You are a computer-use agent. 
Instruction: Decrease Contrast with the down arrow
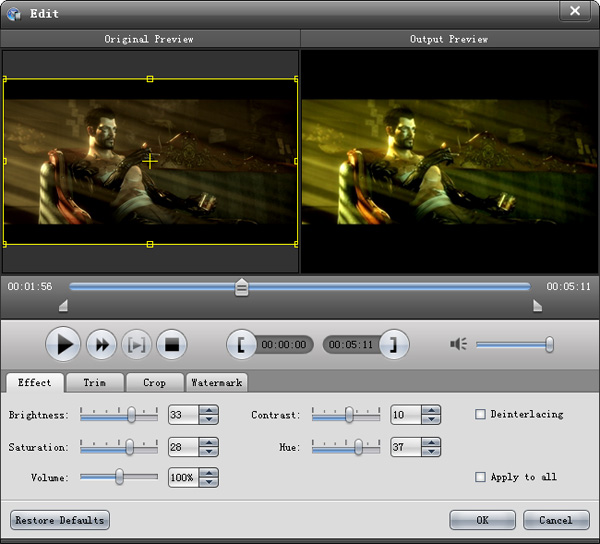[431, 419]
